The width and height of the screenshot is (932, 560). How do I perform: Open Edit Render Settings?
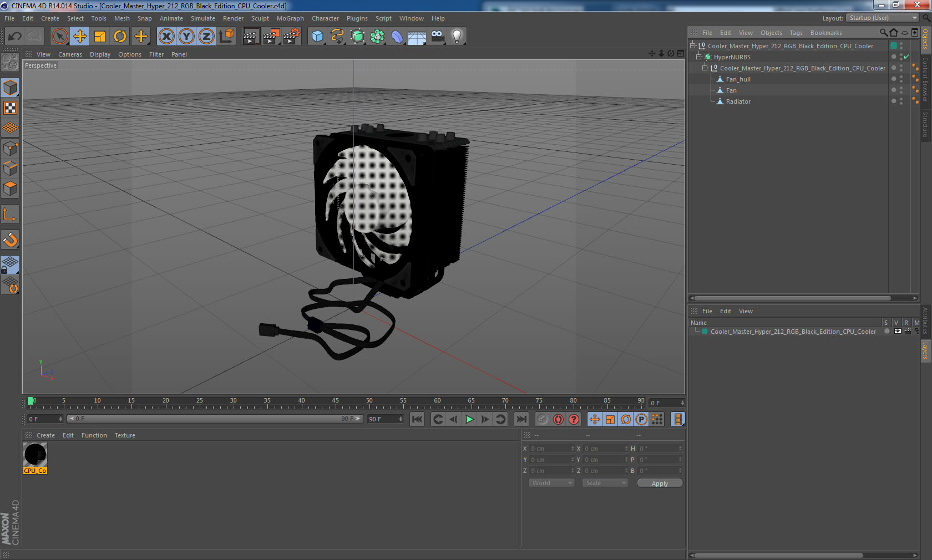coord(291,37)
